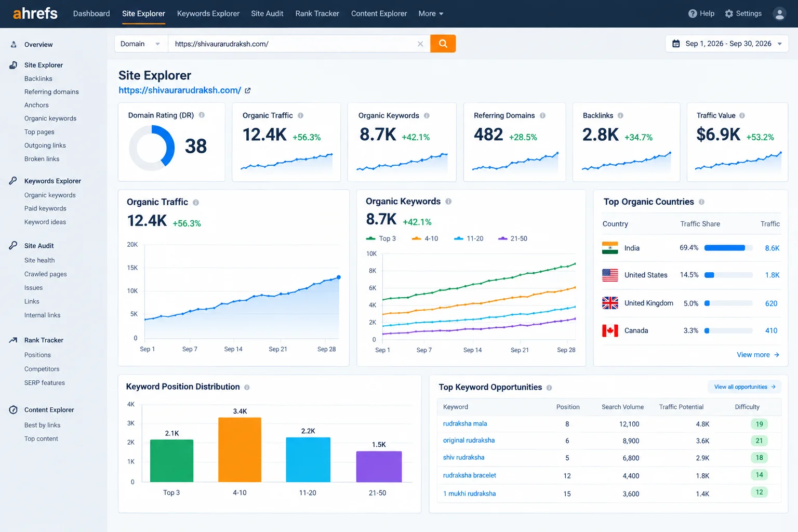
Task: Open Referring domains in the sidebar
Action: (x=51, y=92)
